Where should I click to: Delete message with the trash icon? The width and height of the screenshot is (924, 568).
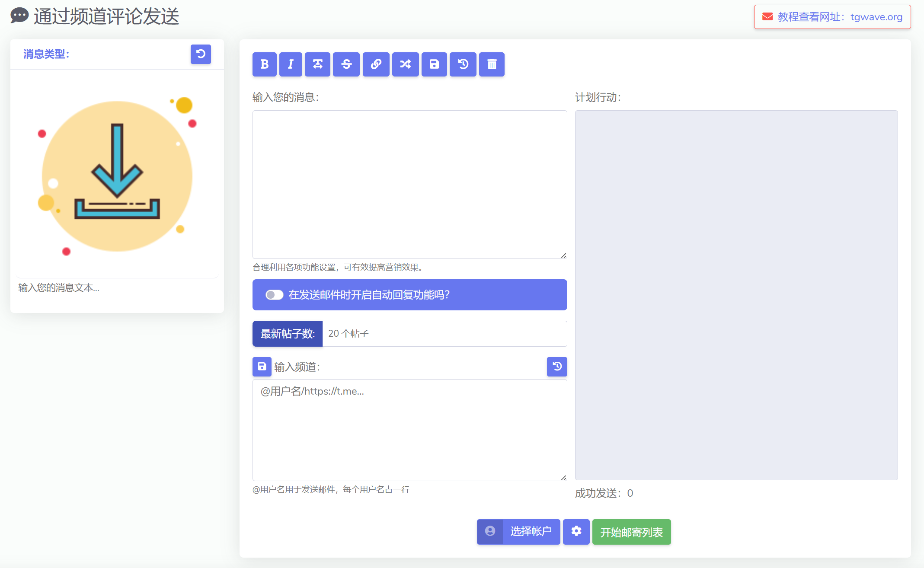(x=492, y=64)
